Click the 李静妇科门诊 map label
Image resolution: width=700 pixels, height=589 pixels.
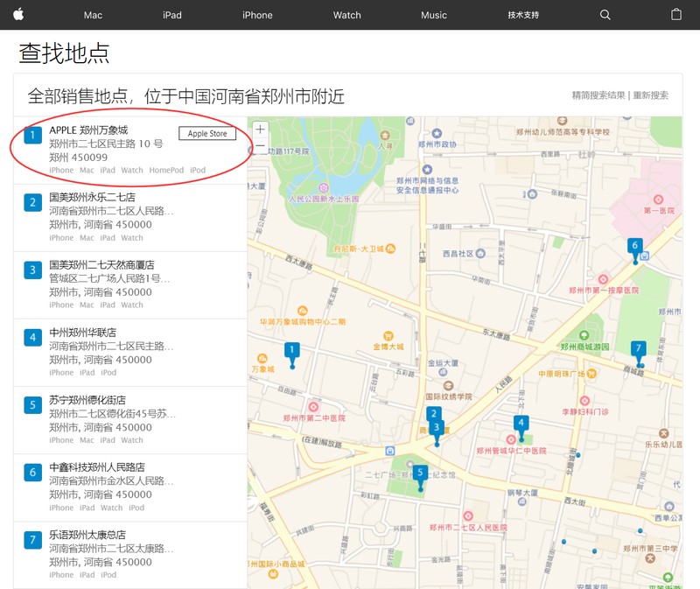[584, 411]
